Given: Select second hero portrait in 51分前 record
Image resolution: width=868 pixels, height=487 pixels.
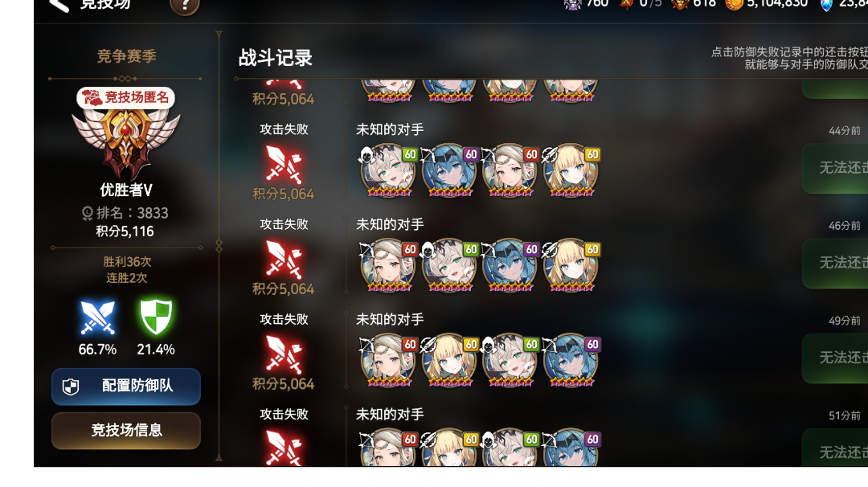Looking at the screenshot, I should (449, 448).
